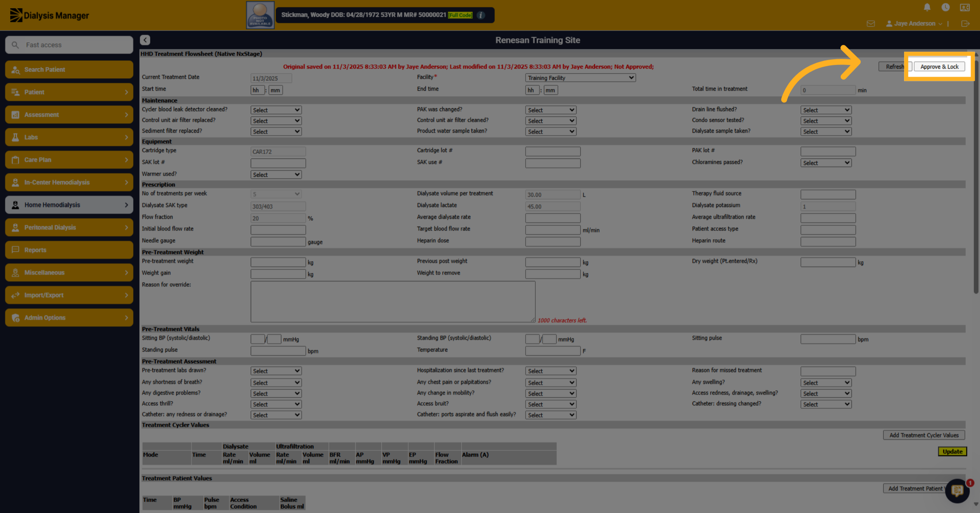Expand the Miscellaneous menu
The height and width of the screenshot is (513, 980).
tap(69, 273)
